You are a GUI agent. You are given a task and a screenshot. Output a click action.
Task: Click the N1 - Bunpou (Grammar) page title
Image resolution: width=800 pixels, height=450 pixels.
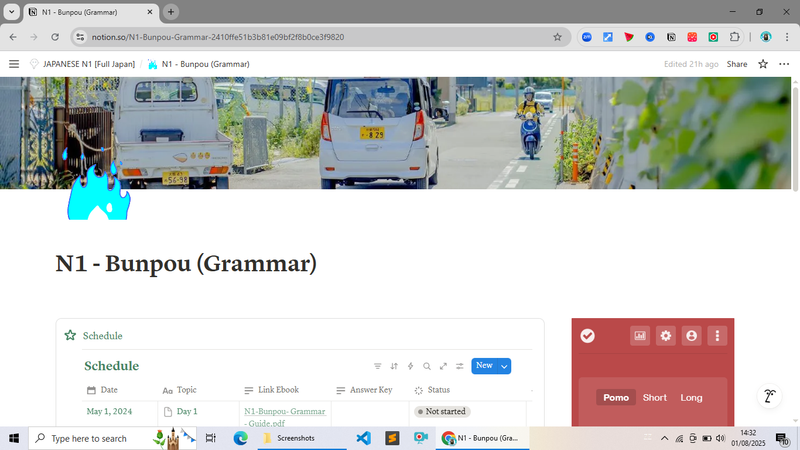coord(186,263)
